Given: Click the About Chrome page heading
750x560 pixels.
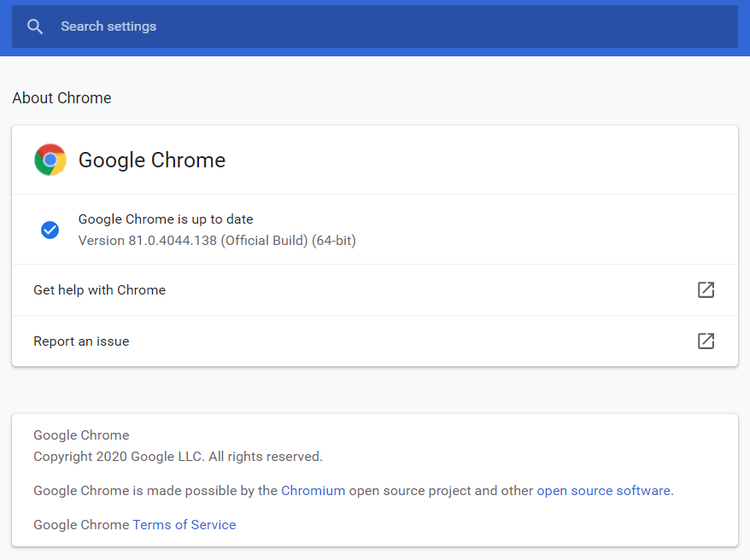Looking at the screenshot, I should (62, 98).
